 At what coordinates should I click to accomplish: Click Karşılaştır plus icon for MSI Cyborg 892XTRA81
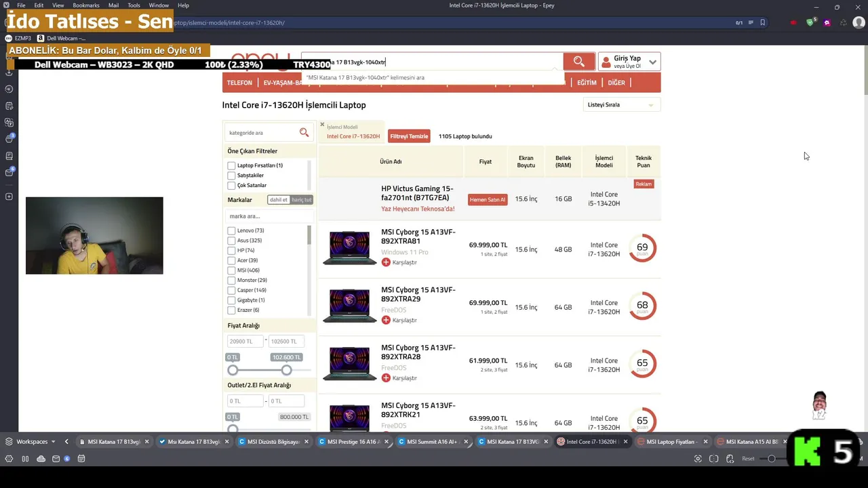386,262
